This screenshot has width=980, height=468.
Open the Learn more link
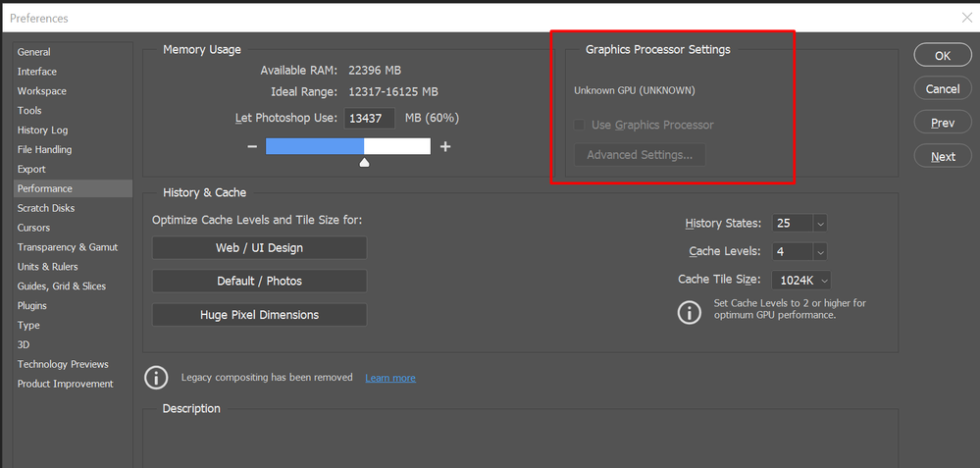pyautogui.click(x=390, y=378)
